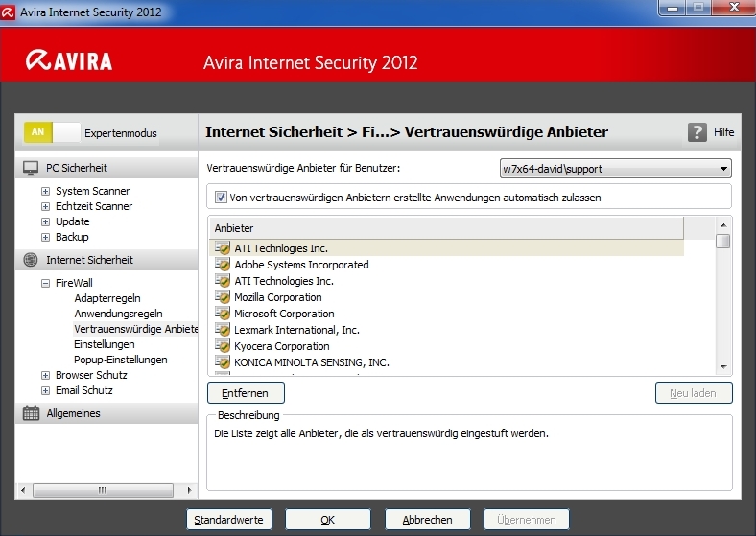Click the icon beside Lexmark International, Inc.
Image resolution: width=756 pixels, height=536 pixels.
(223, 330)
